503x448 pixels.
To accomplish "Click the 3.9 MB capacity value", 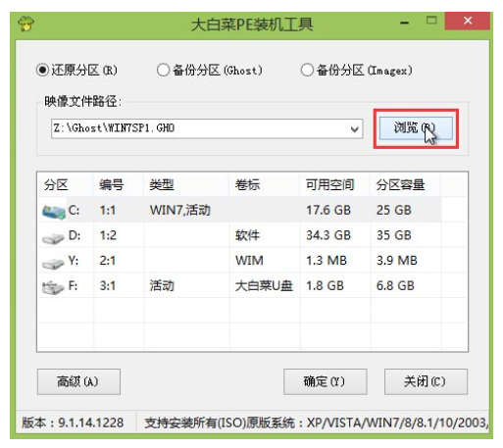I will (397, 261).
